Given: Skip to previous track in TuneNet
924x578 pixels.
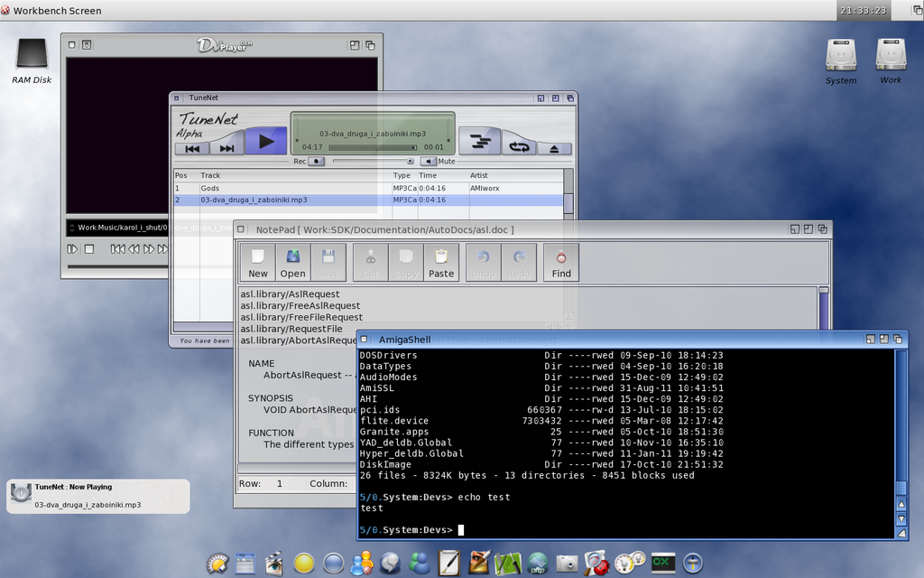Looking at the screenshot, I should tap(192, 148).
